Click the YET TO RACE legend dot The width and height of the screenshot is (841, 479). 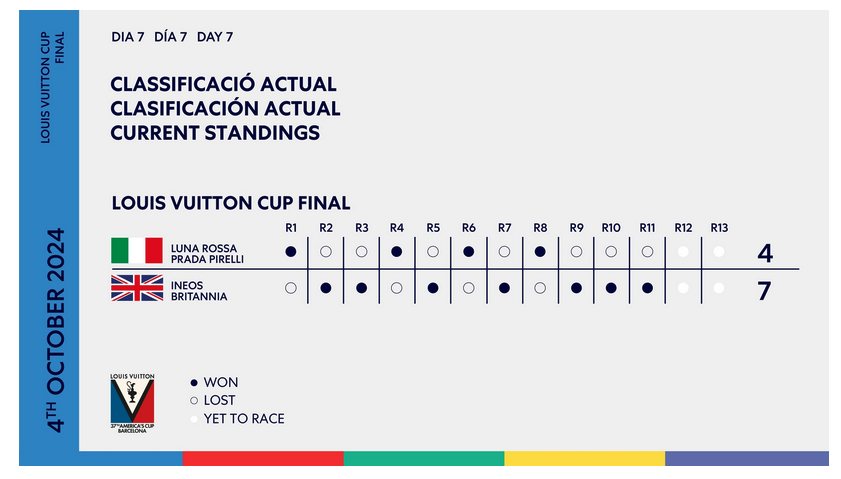(194, 419)
